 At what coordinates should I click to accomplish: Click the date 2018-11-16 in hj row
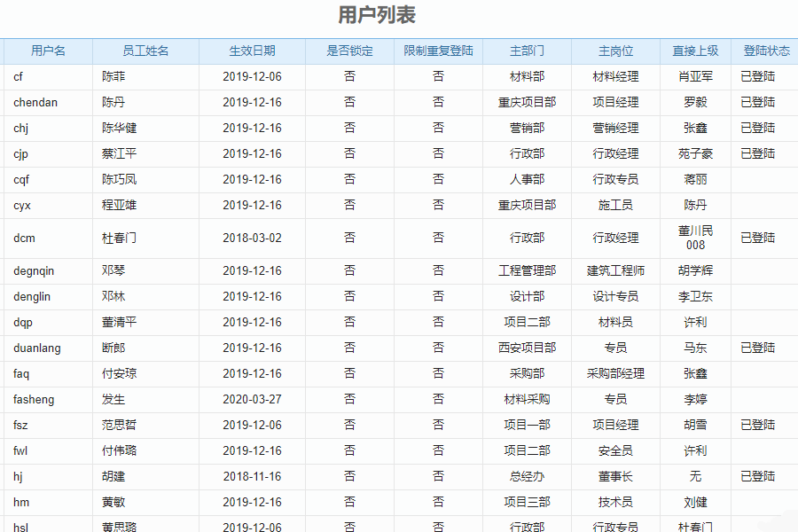click(x=252, y=476)
